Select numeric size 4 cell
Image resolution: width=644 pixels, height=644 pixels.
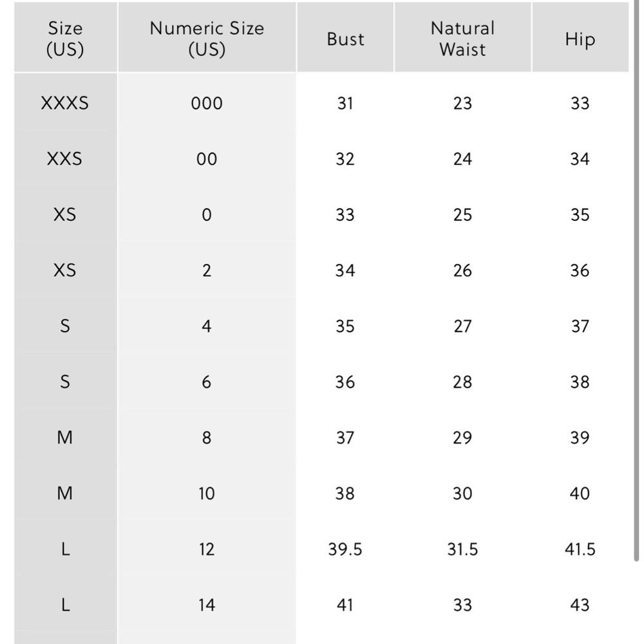click(x=207, y=327)
